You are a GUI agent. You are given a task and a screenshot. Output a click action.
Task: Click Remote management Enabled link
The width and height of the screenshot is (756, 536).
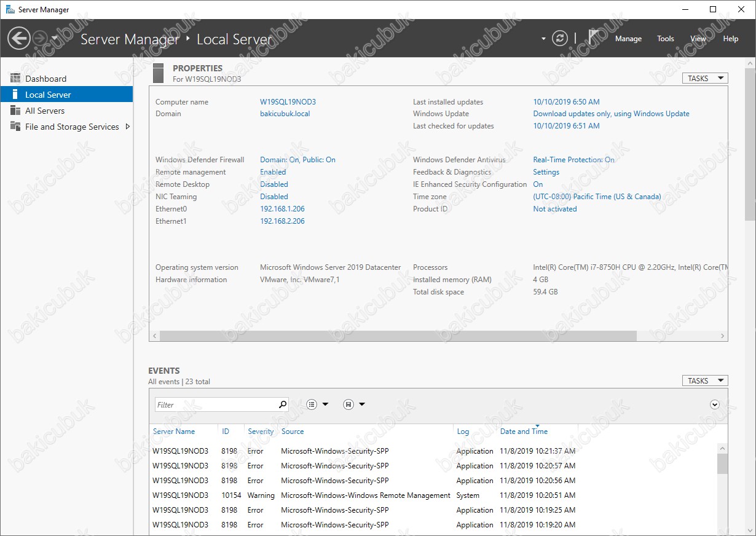[x=273, y=172]
